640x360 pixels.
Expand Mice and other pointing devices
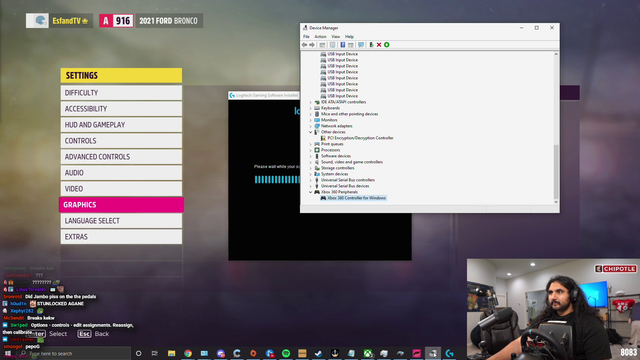(x=311, y=114)
